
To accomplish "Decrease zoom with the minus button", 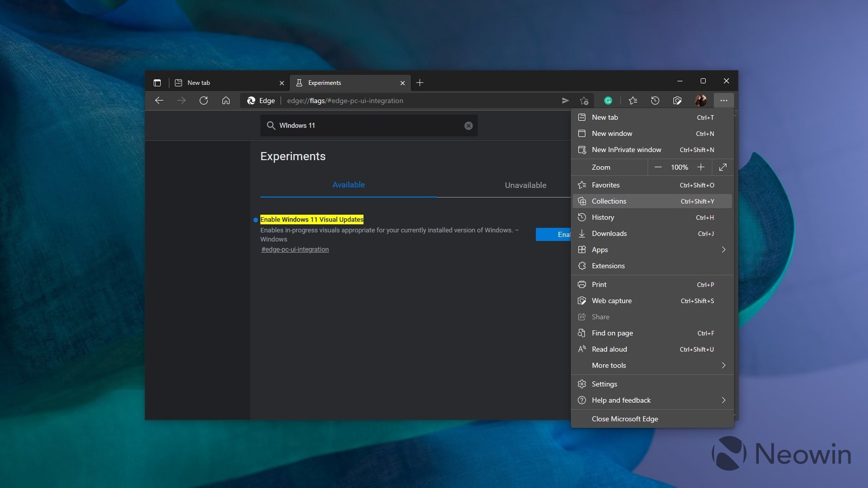I will coord(658,167).
